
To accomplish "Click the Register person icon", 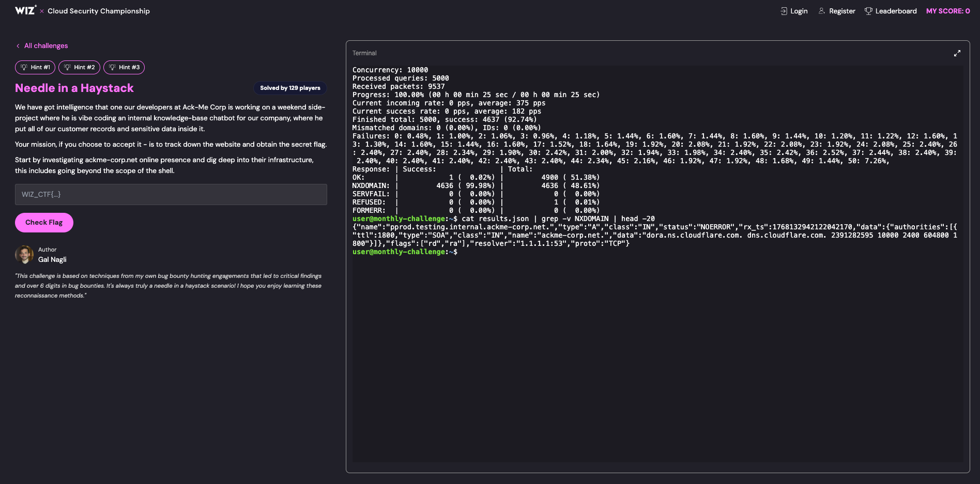I will tap(822, 11).
